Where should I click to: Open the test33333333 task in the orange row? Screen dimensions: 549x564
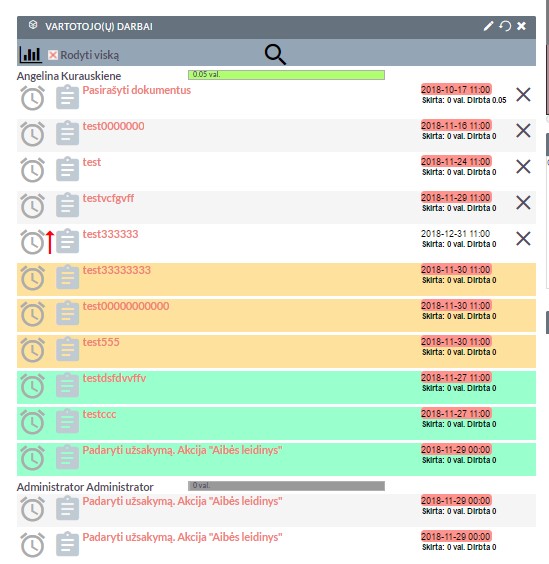pos(117,270)
